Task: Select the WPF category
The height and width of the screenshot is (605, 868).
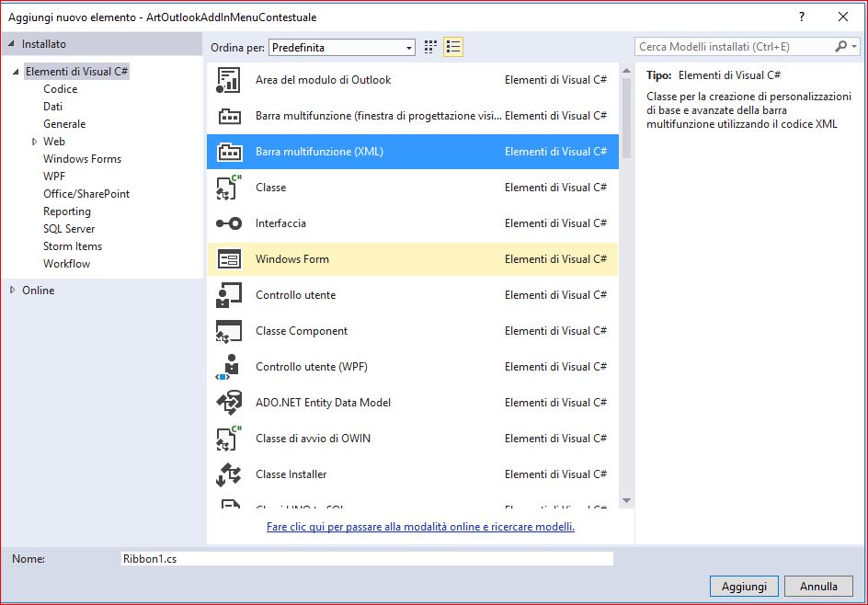Action: click(x=54, y=177)
